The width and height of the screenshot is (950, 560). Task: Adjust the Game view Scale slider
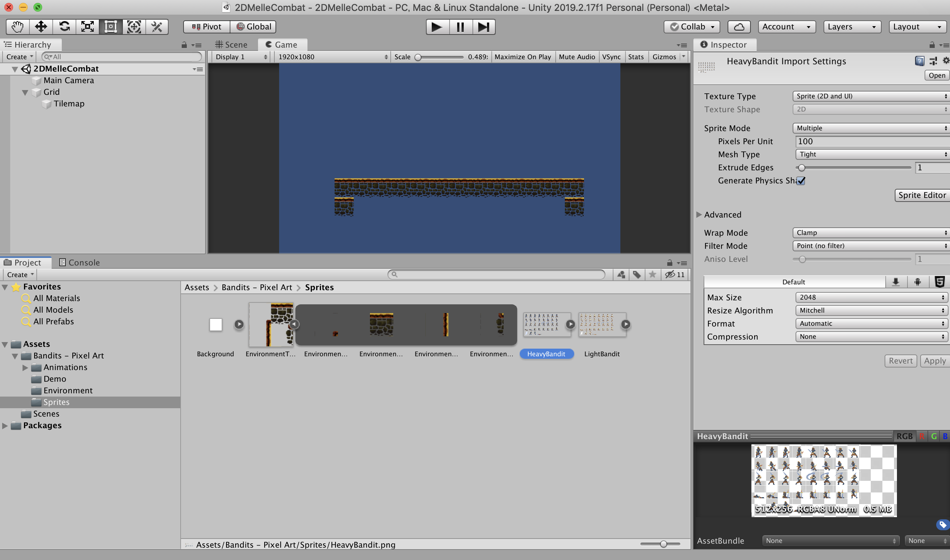tap(418, 57)
